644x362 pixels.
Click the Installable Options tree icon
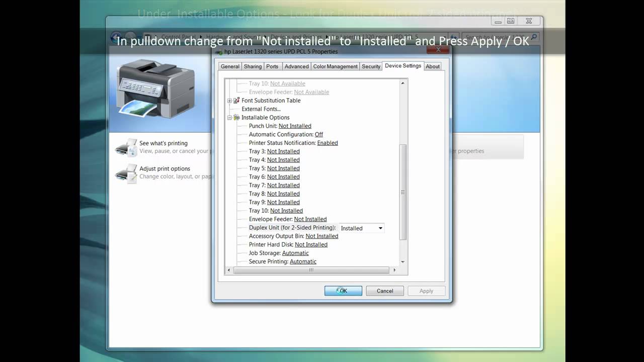tap(236, 118)
